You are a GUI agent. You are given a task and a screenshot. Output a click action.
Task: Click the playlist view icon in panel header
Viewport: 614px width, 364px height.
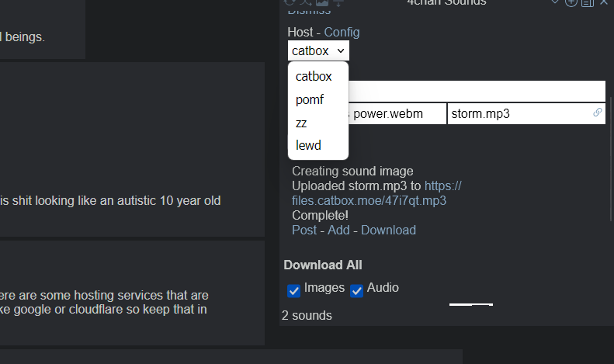pos(588,3)
